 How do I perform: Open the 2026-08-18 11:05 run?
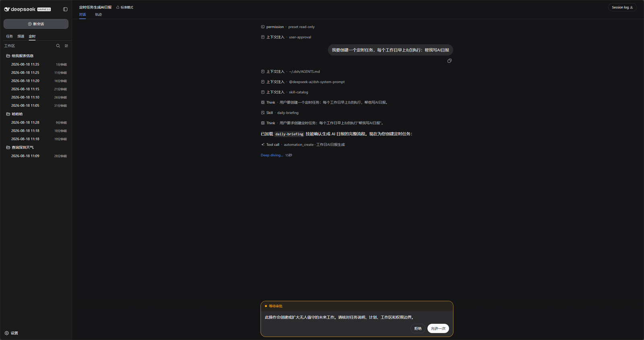36,105
